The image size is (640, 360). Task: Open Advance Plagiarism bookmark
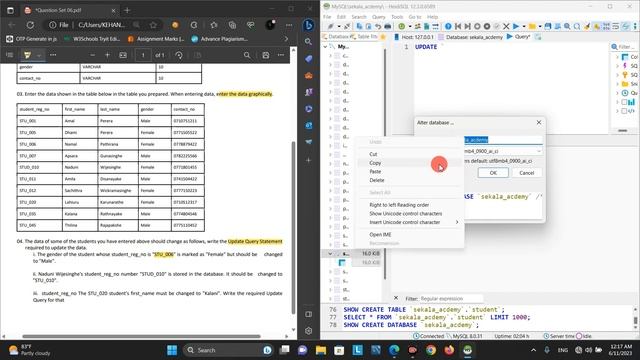pos(220,39)
